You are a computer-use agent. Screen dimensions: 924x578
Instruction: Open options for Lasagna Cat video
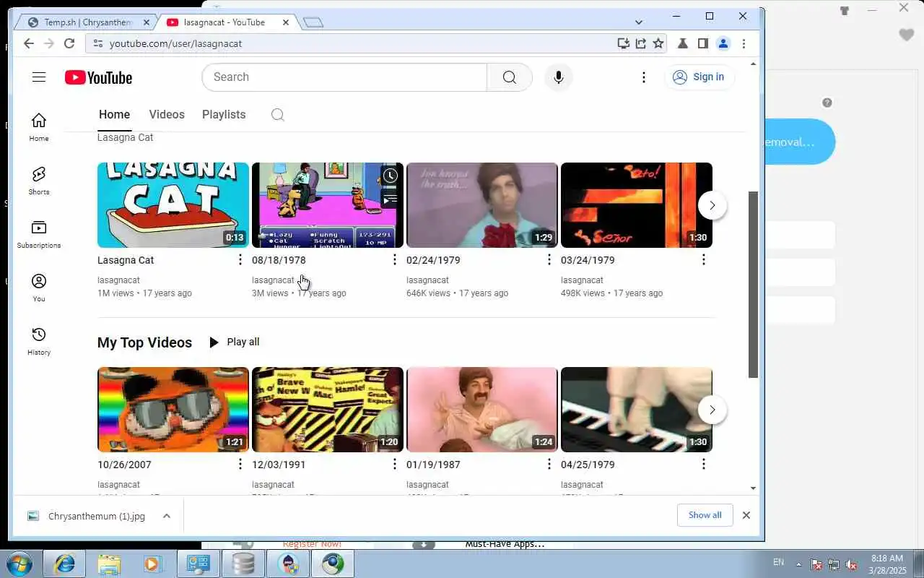point(240,259)
